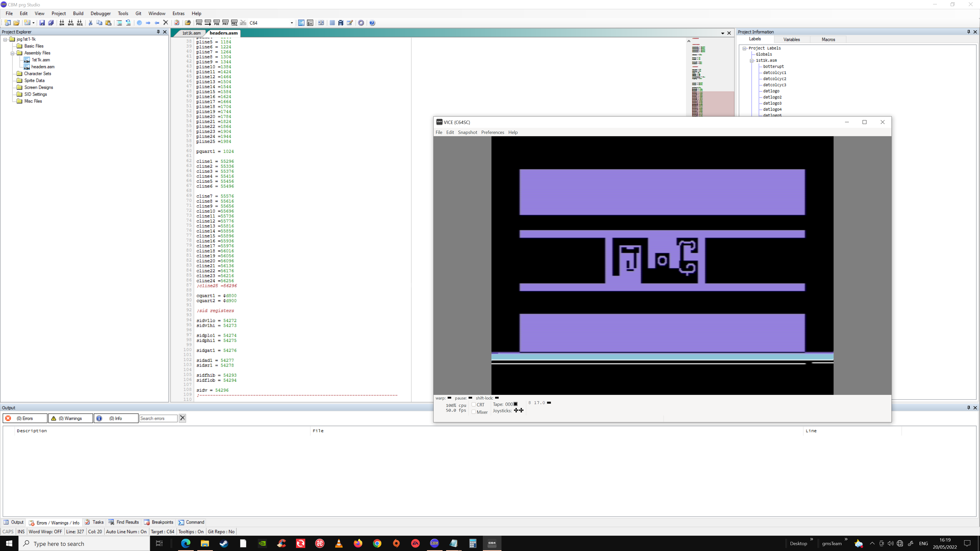
Task: Toggle the Warnings filter button
Action: tap(70, 418)
